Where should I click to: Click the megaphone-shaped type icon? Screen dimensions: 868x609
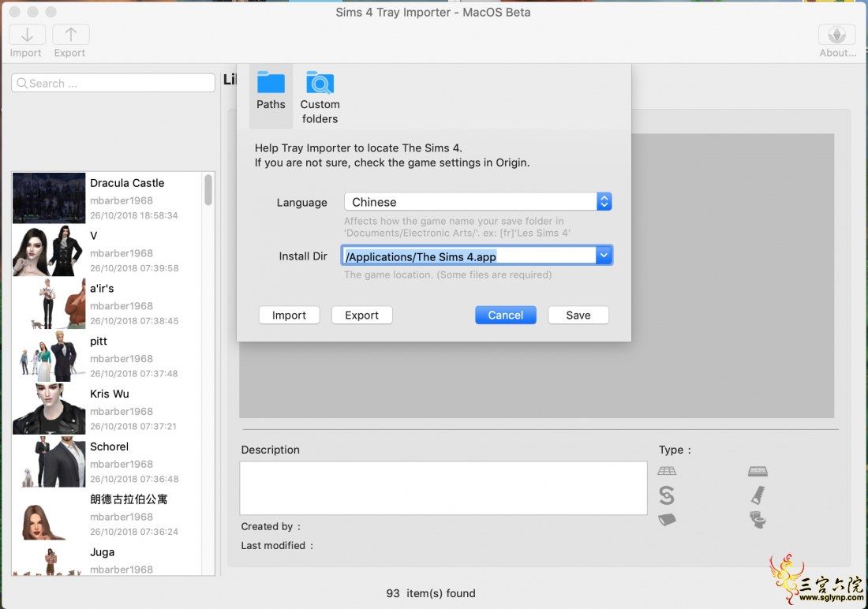pos(667,519)
